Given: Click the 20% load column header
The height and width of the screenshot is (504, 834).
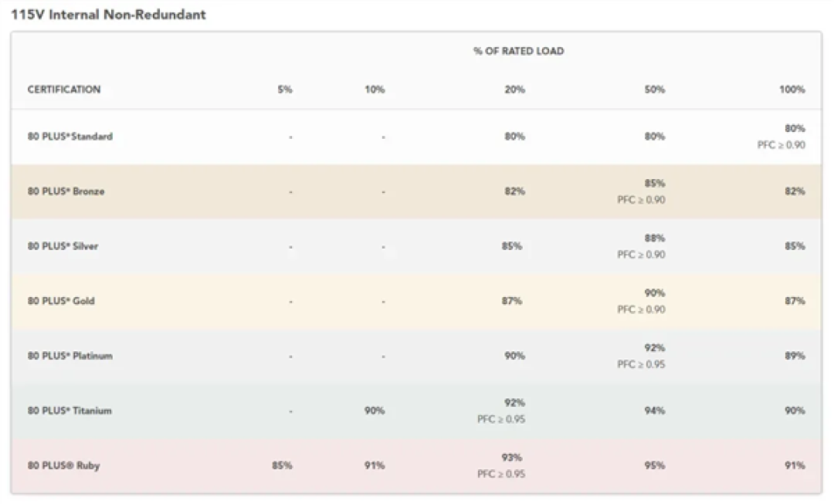Looking at the screenshot, I should (514, 90).
